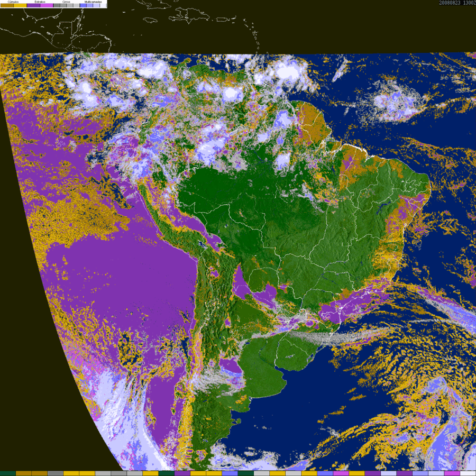Click the 'Cúmulos' legend label

pos(13,2)
